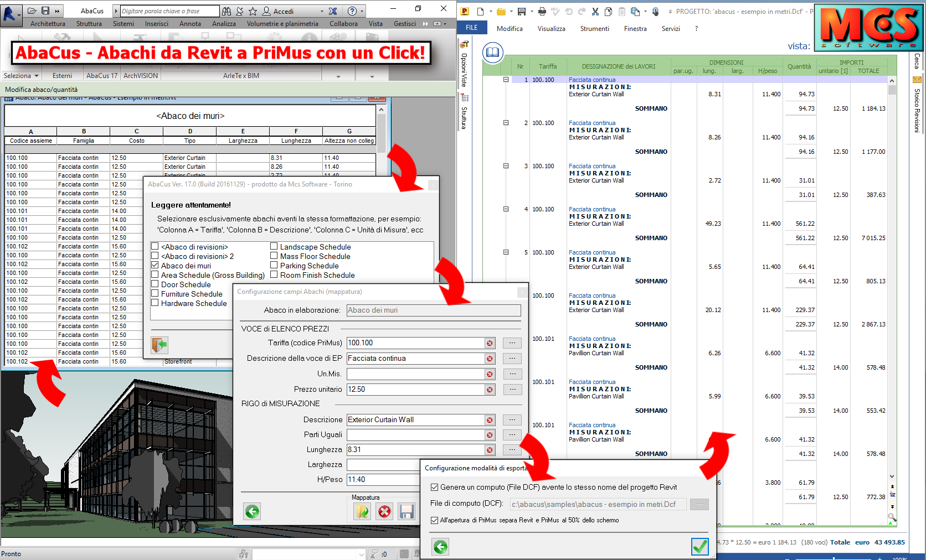Click the new document icon in PriMus
The image size is (926, 560).
tap(480, 11)
